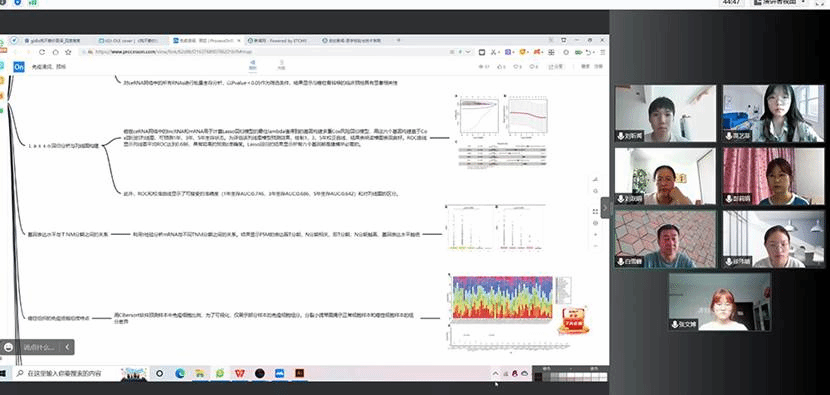The width and height of the screenshot is (830, 395).
Task: Toggle the microphone icon on 张文婷's video
Action: click(675, 325)
